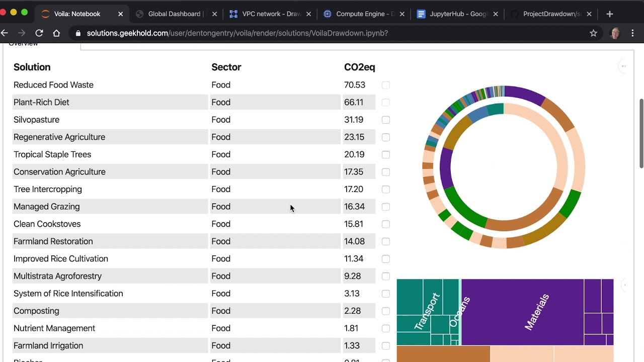
Task: Close the VPC network tab
Action: (x=308, y=14)
